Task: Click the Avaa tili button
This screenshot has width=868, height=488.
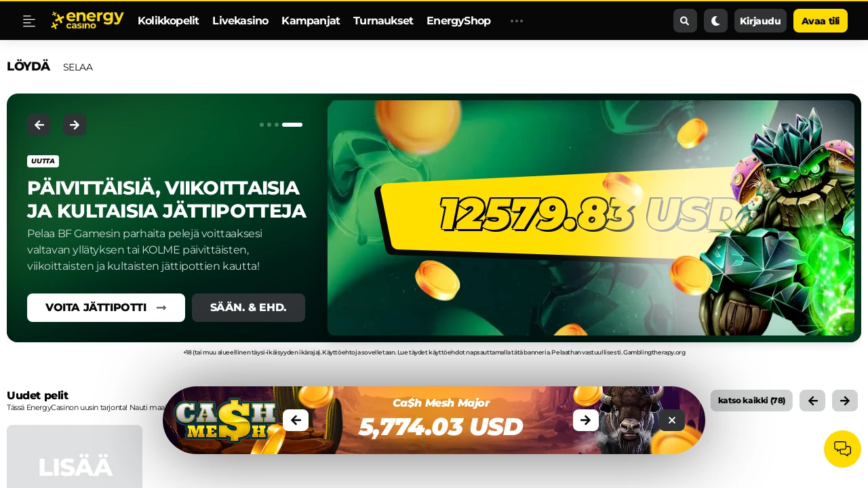Action: [x=821, y=21]
